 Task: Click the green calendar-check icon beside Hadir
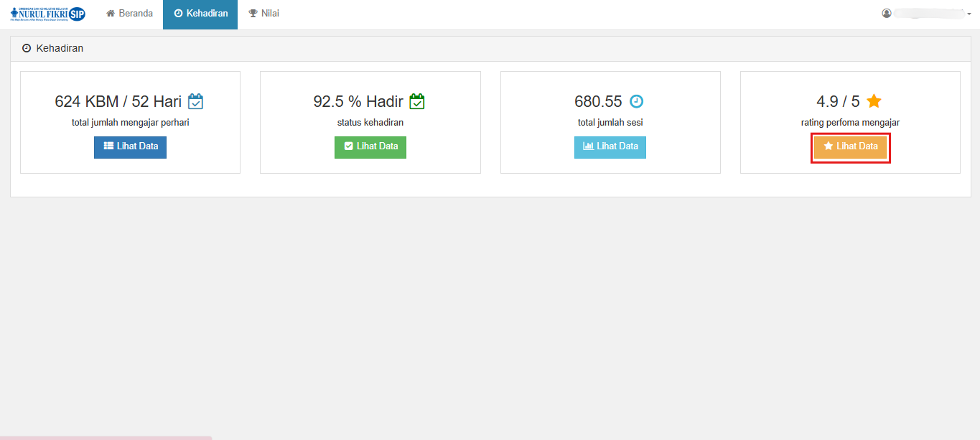tap(417, 102)
